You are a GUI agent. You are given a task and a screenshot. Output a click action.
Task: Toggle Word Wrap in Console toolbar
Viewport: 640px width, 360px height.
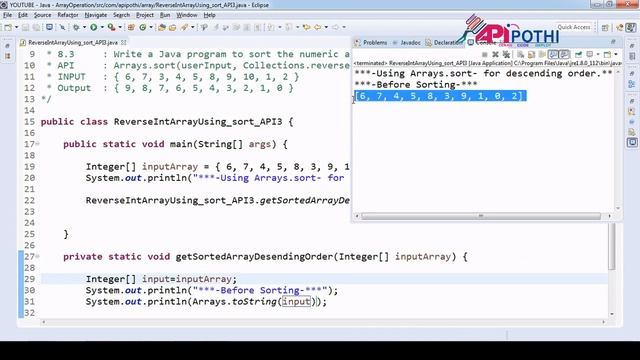(x=542, y=54)
